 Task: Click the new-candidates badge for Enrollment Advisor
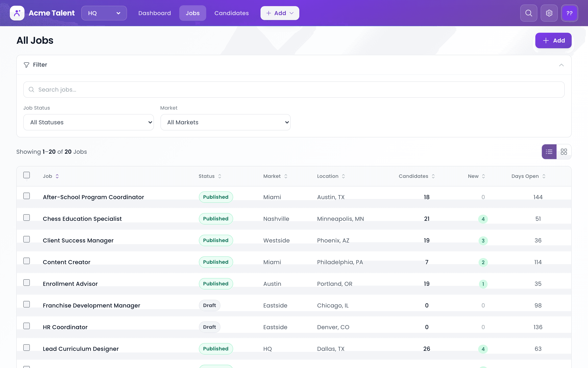[483, 284]
